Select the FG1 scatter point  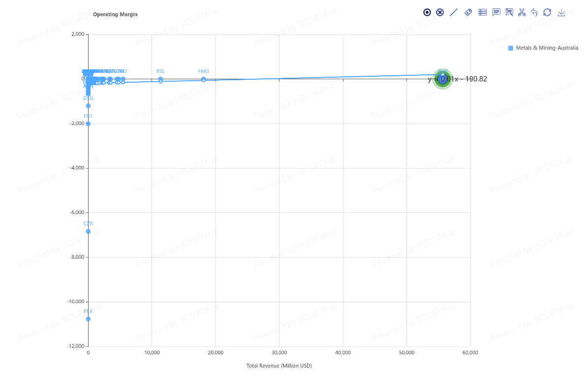88,124
